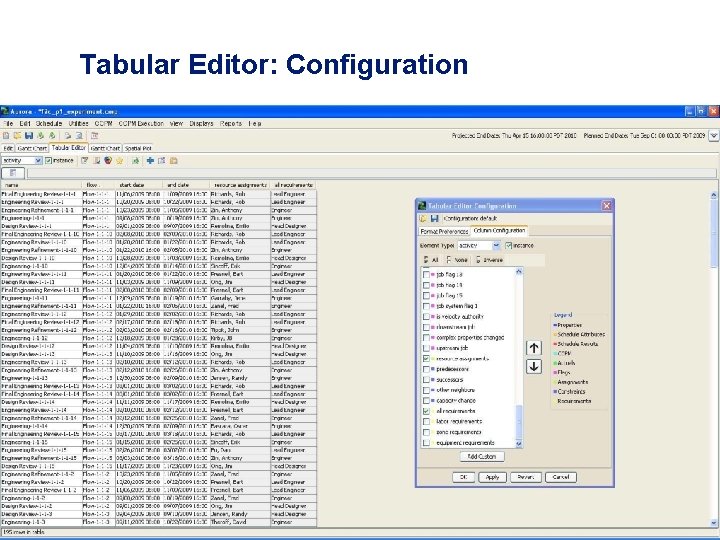This screenshot has height=540, width=720.
Task: Click the open configuration folder icon in dialog
Action: 423,219
